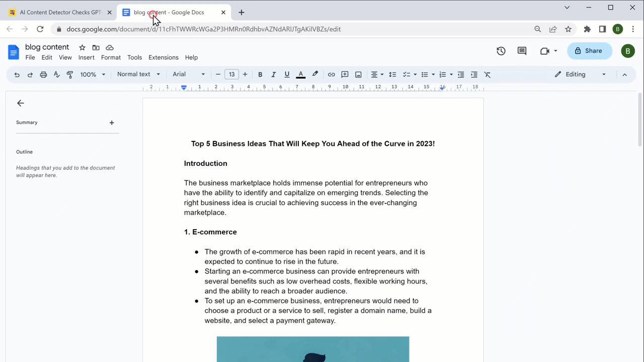Open version history clock icon
This screenshot has height=362, width=644.
pos(501,51)
